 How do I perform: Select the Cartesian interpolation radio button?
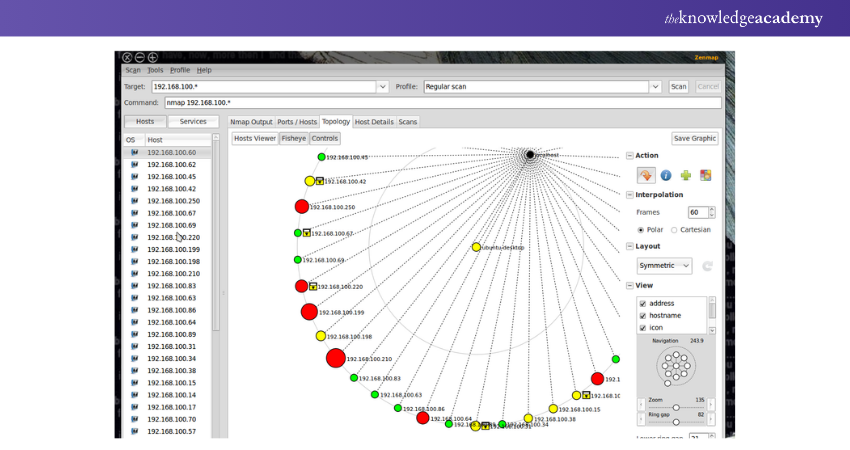coord(677,229)
